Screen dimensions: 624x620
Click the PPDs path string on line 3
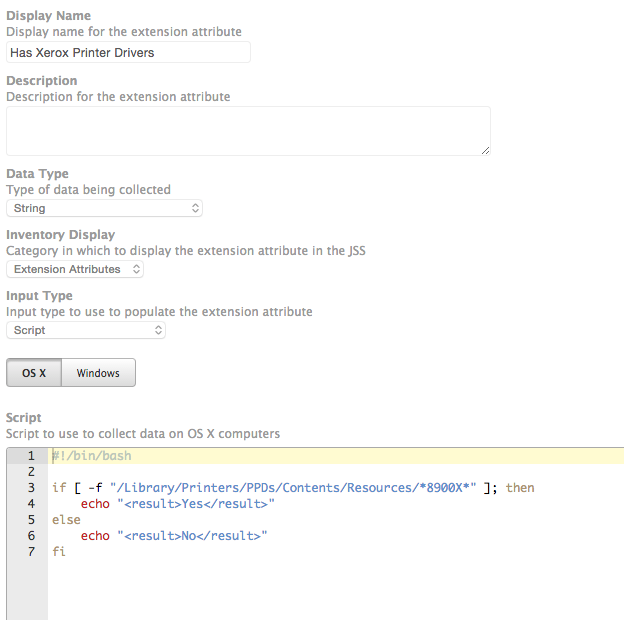pyautogui.click(x=293, y=487)
